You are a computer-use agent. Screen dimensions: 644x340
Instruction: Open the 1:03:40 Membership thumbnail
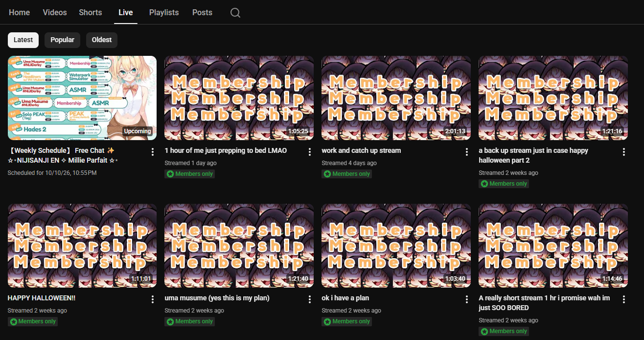(x=396, y=245)
